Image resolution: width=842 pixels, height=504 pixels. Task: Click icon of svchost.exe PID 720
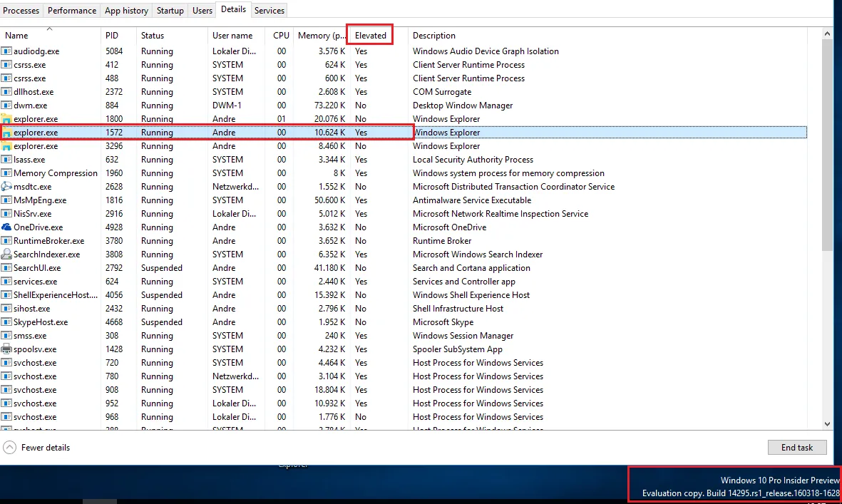(6, 362)
